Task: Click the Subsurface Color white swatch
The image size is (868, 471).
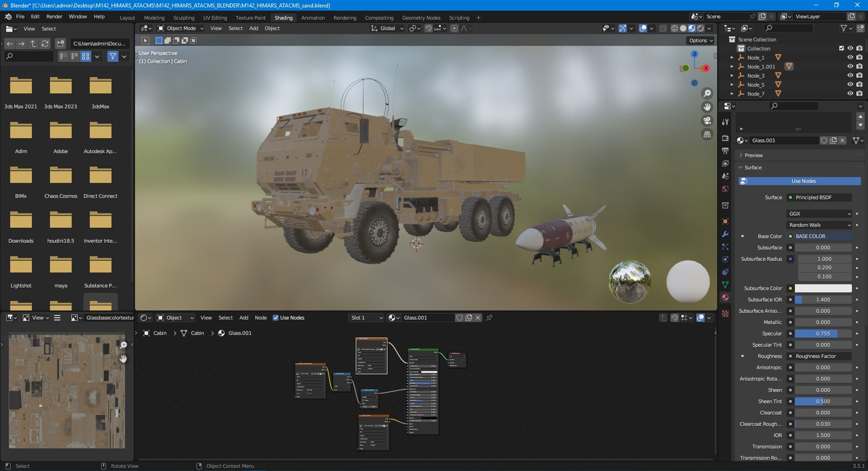Action: [x=823, y=288]
